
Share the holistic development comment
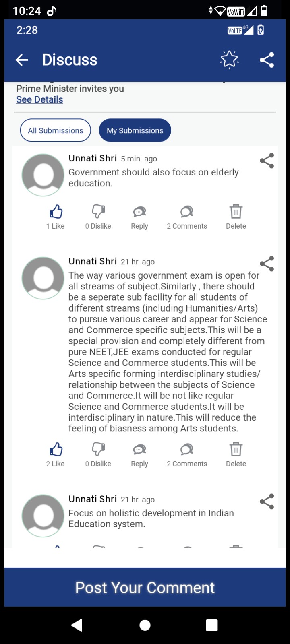click(267, 502)
